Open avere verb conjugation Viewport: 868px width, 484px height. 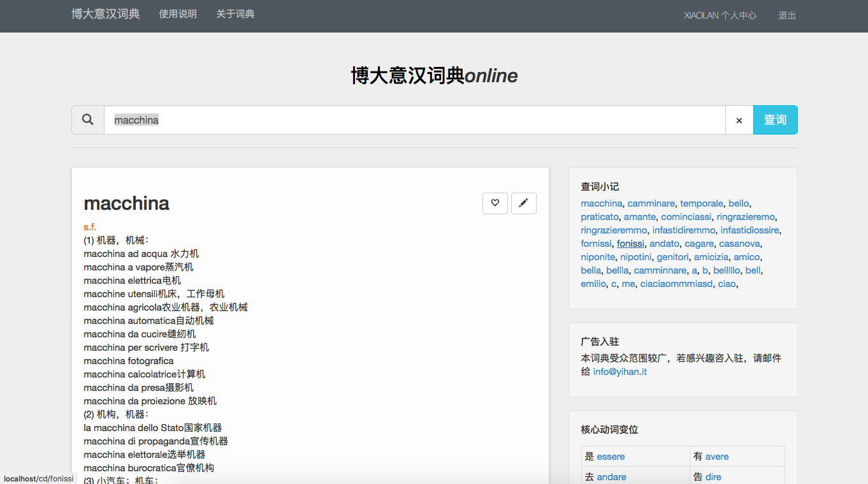(x=717, y=457)
